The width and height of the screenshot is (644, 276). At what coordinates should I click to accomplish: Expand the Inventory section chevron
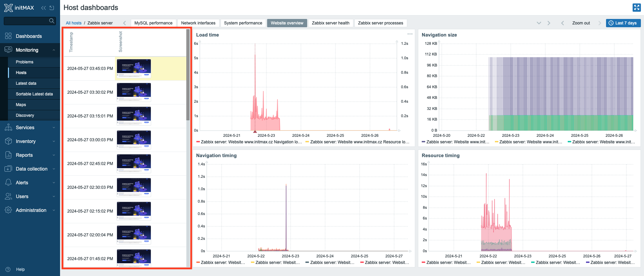(x=54, y=141)
